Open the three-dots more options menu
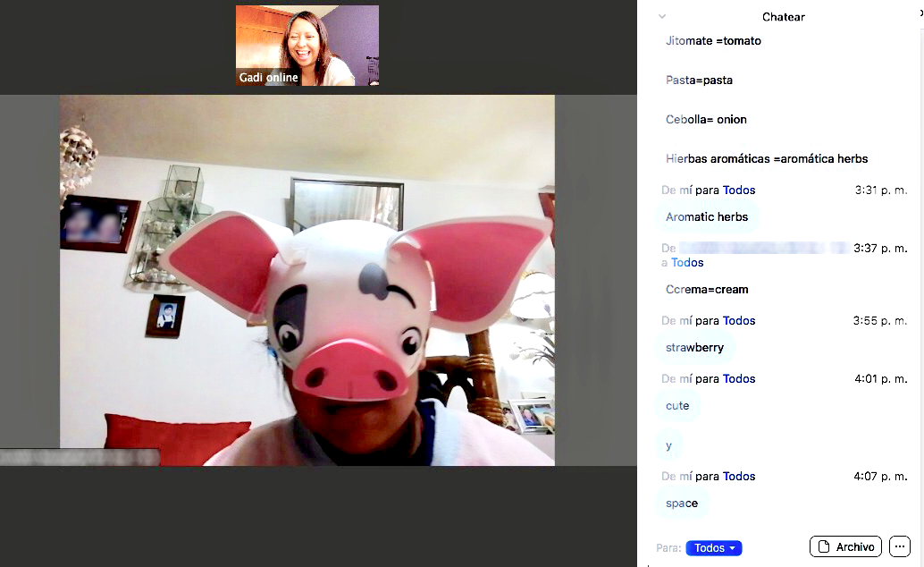 tap(899, 546)
